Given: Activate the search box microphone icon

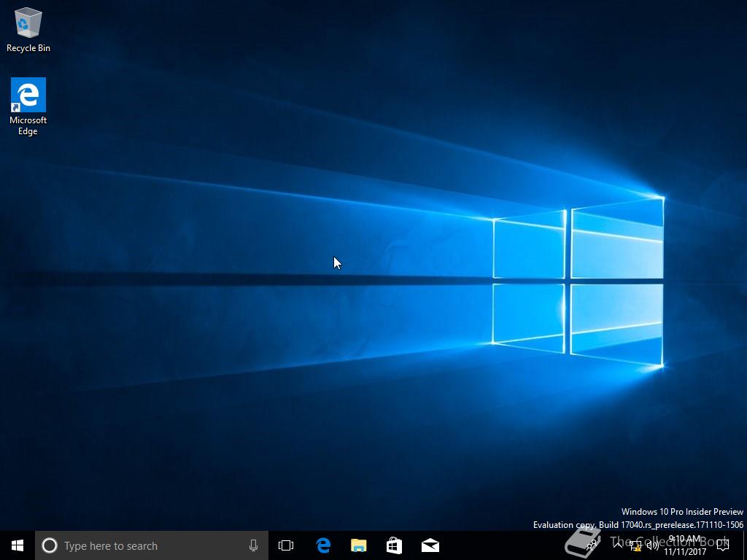Looking at the screenshot, I should point(253,545).
